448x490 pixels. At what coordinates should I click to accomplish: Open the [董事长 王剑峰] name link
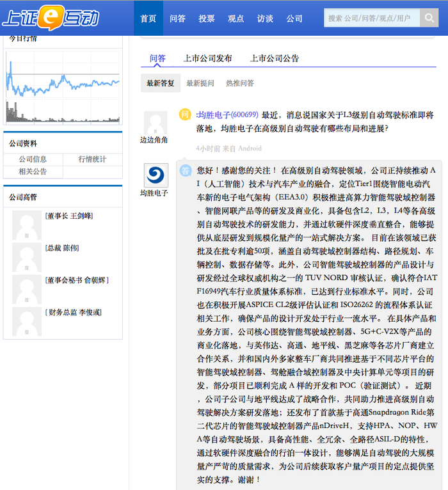pos(69,216)
